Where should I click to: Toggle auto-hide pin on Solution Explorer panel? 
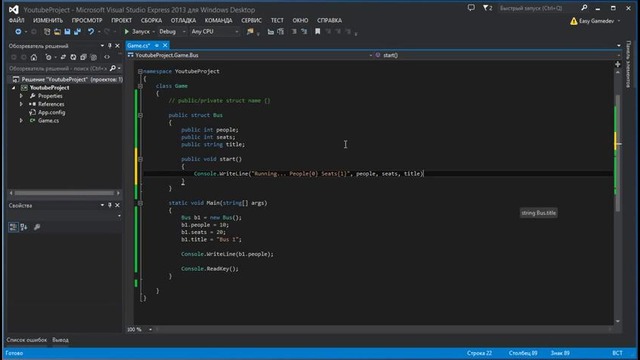tap(109, 46)
